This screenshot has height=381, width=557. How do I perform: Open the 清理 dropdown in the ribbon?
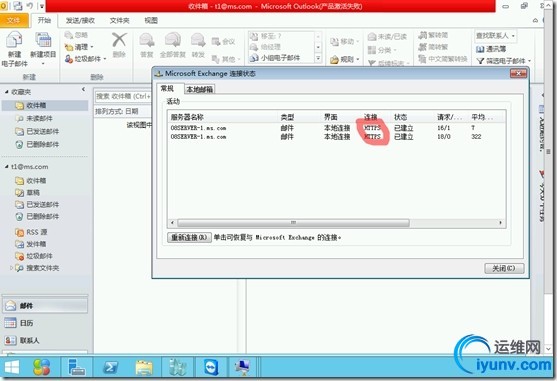(x=79, y=47)
